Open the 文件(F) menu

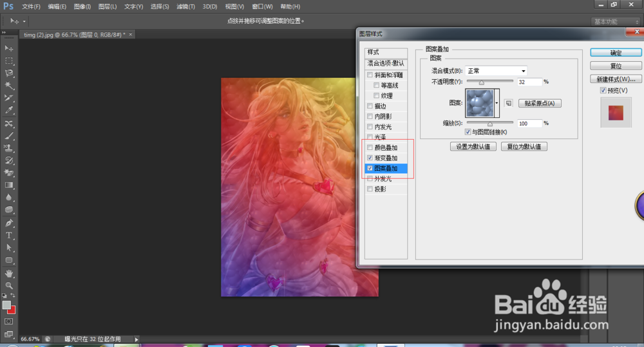coord(31,6)
